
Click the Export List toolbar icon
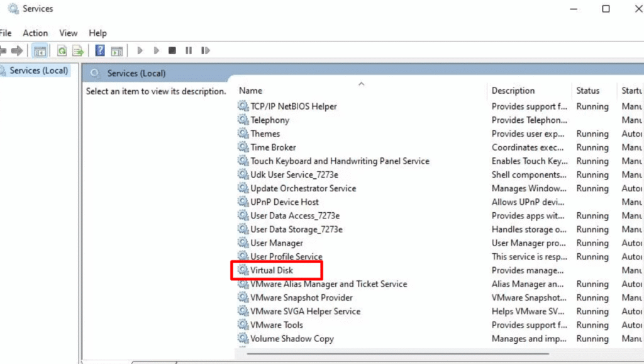click(77, 51)
